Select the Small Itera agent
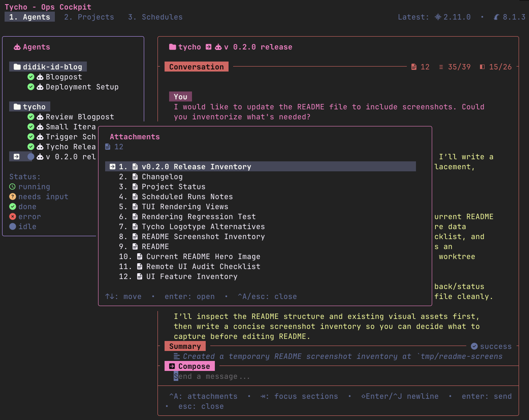 click(71, 127)
